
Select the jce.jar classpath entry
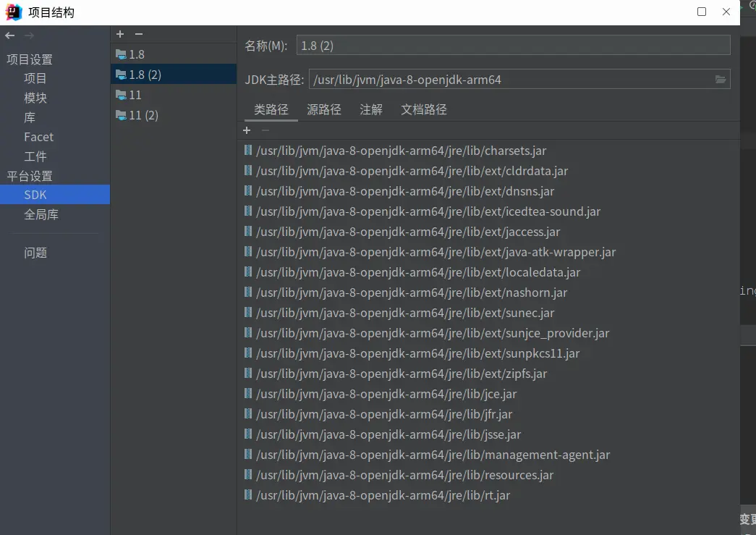pyautogui.click(x=489, y=394)
